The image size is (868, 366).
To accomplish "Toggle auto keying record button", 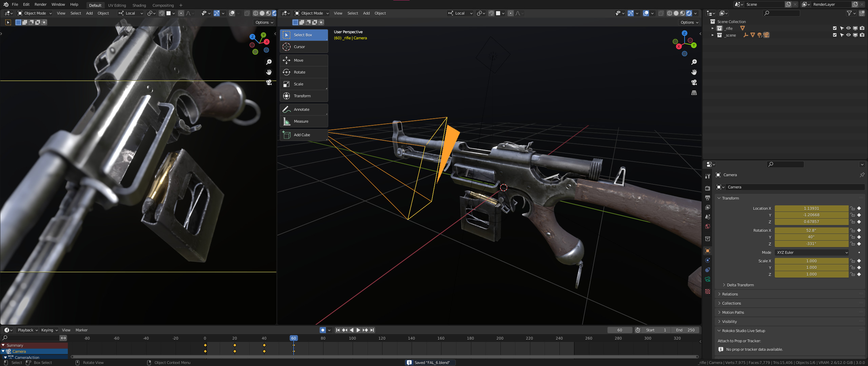I will coord(323,330).
